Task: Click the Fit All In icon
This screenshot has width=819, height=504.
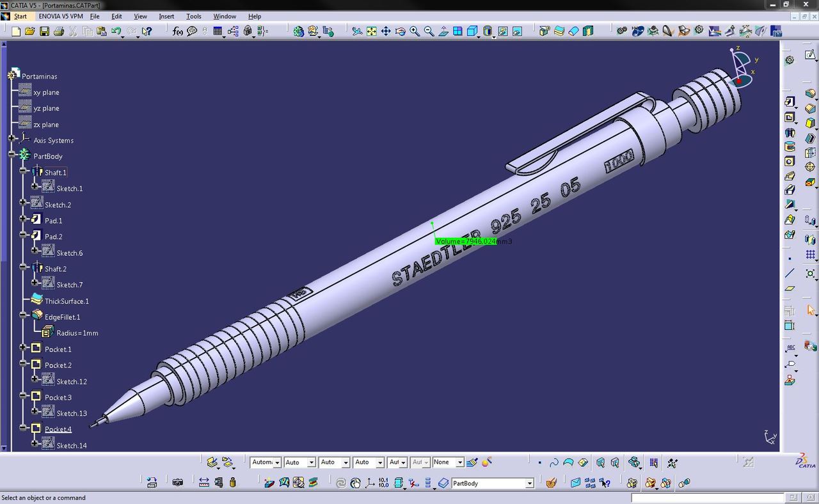Action: click(371, 31)
